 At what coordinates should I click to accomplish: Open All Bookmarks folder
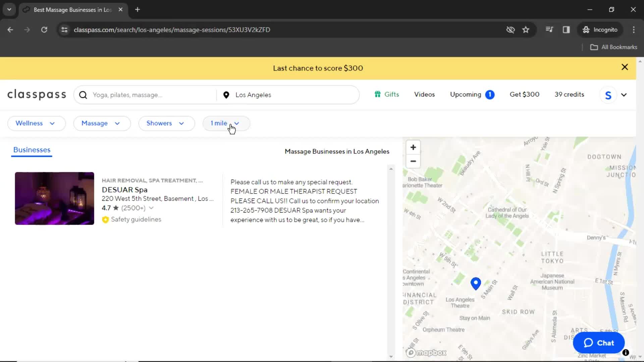[613, 47]
